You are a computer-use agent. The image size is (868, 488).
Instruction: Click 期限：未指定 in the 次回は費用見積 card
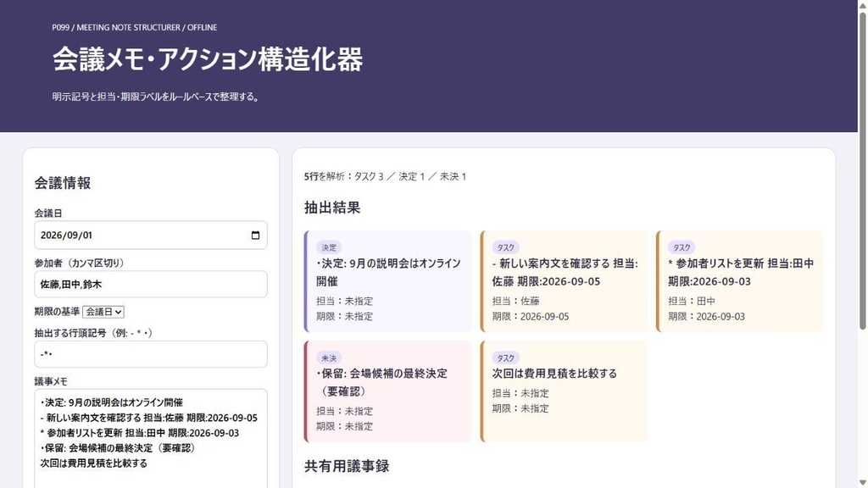pyautogui.click(x=520, y=408)
